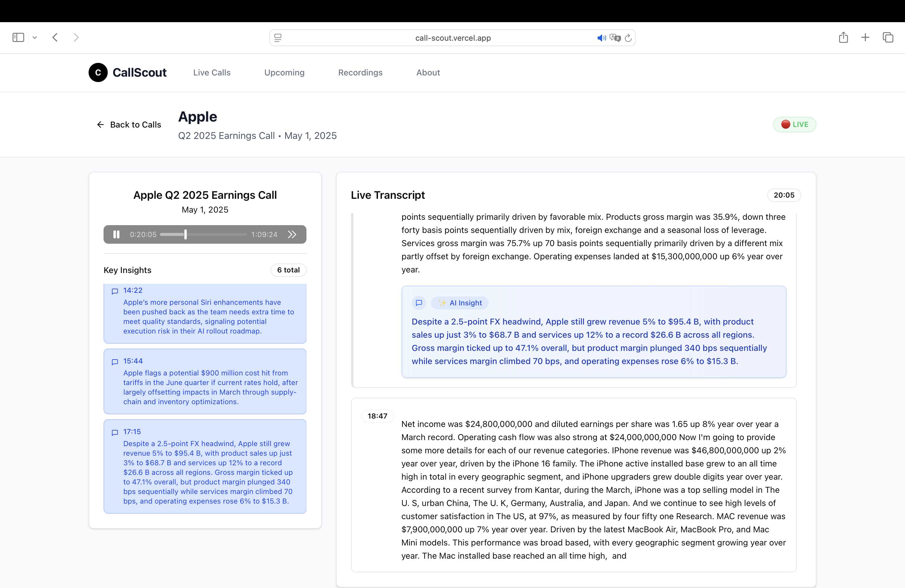
Task: Go back with the browser back arrow
Action: click(55, 37)
